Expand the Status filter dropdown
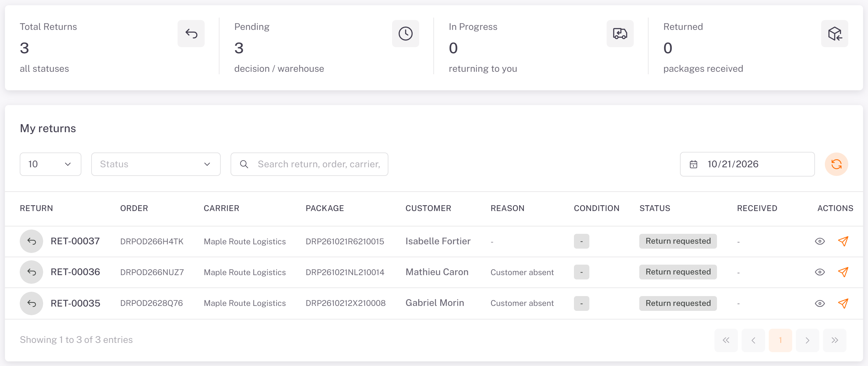The height and width of the screenshot is (366, 868). (x=156, y=164)
